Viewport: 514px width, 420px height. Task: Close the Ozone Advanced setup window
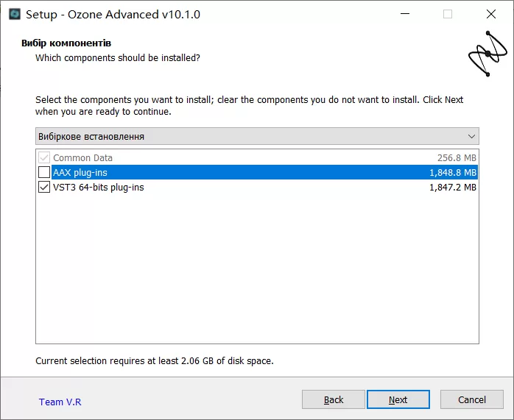pos(490,14)
